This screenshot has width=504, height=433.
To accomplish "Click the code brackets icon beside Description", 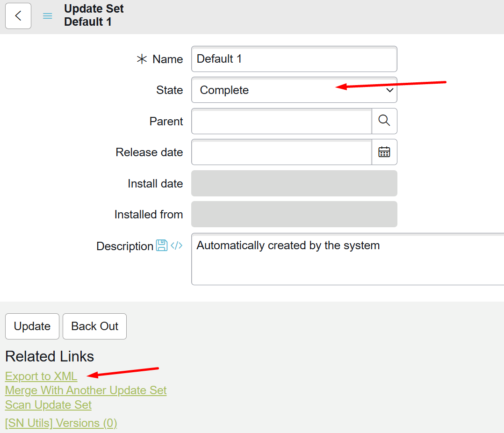I will click(x=176, y=245).
